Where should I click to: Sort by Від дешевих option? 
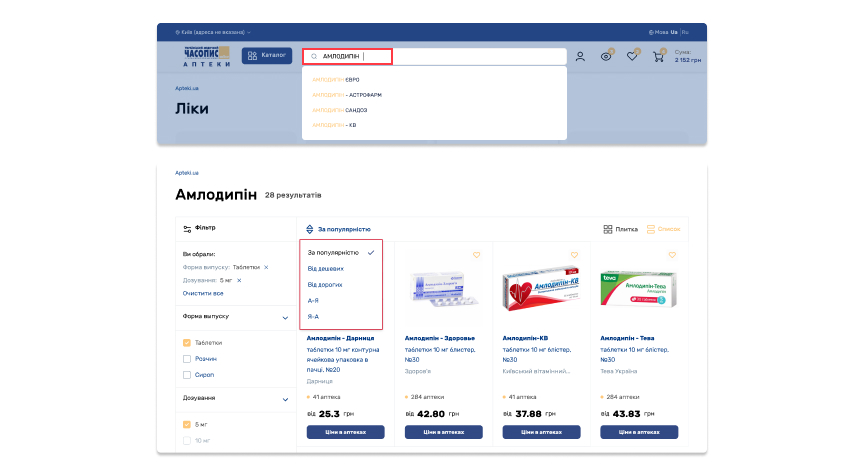point(326,269)
